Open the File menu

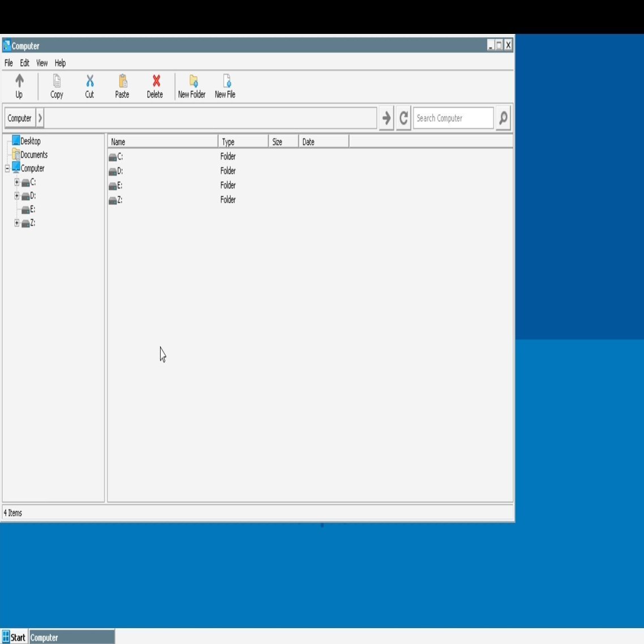8,63
